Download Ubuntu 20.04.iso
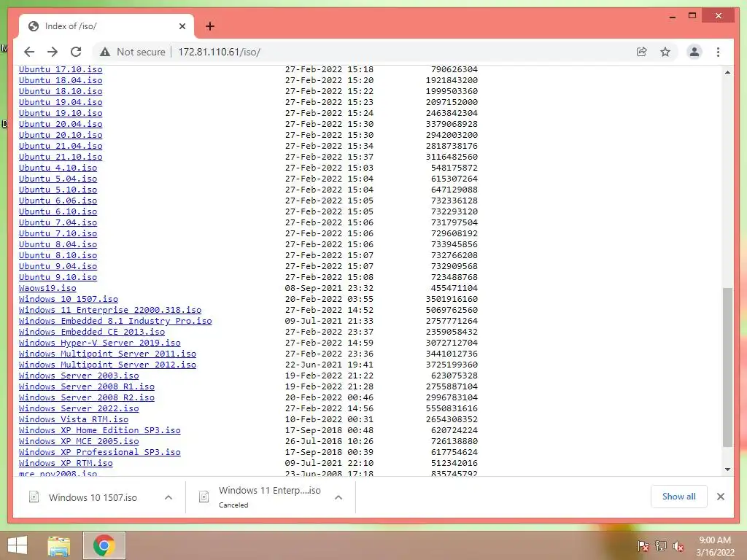747x560 pixels. click(61, 124)
